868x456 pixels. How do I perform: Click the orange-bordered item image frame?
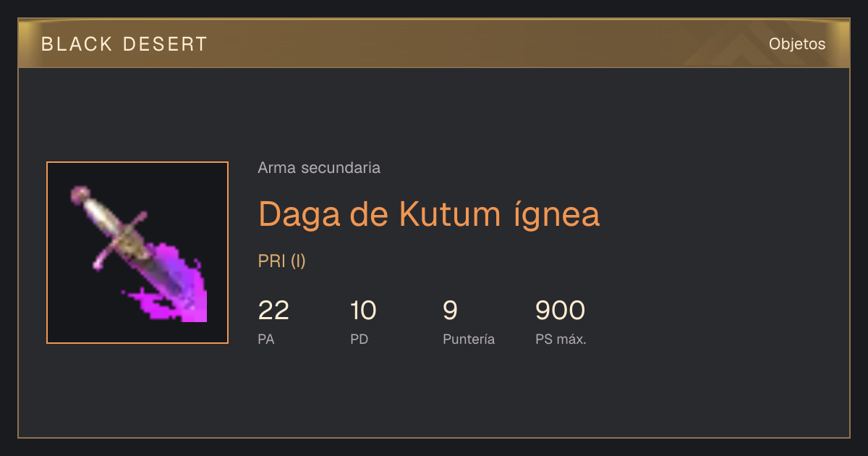tap(137, 253)
